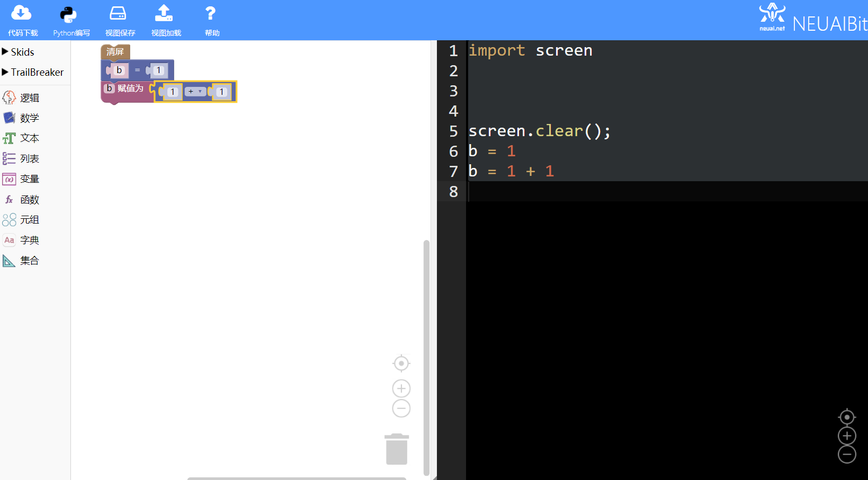Click variable b in the comparison block
868x480 pixels.
119,70
